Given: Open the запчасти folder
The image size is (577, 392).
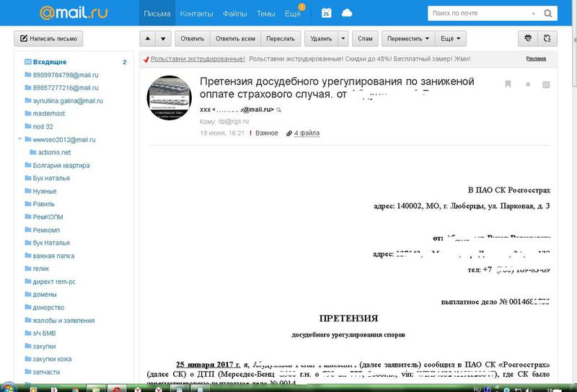Looking at the screenshot, I should [x=43, y=372].
